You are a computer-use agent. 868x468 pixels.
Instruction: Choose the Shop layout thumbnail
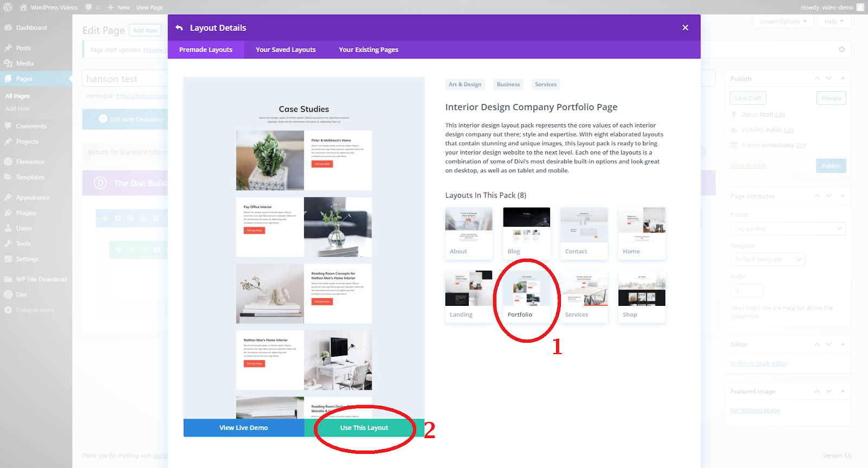coord(642,296)
